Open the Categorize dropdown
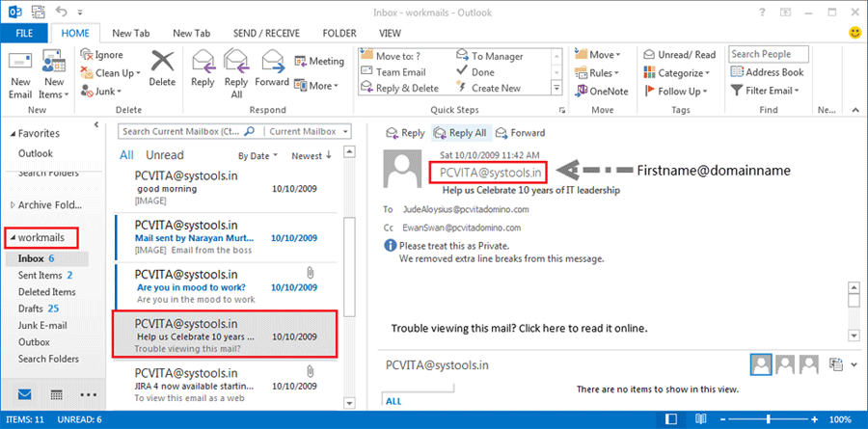 (676, 72)
